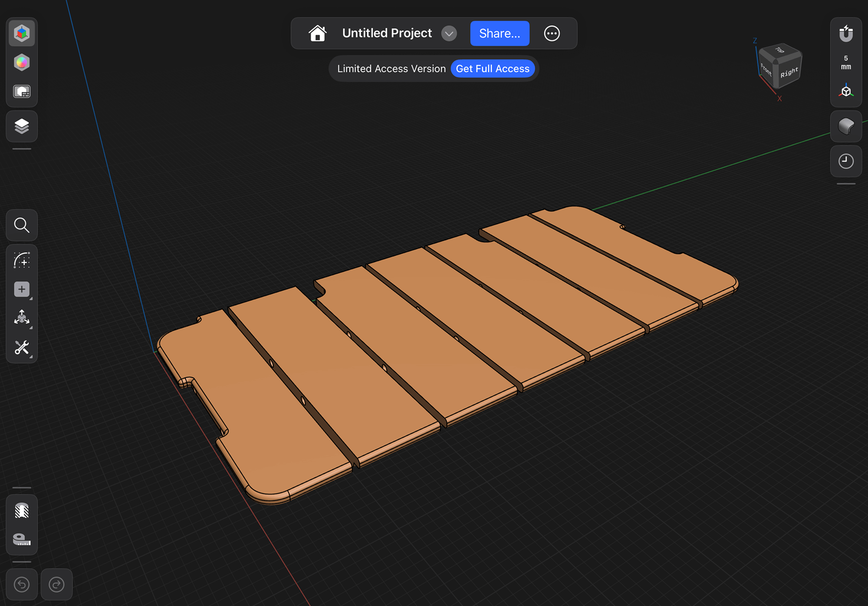
Task: Open the Transform move tool
Action: pyautogui.click(x=22, y=317)
